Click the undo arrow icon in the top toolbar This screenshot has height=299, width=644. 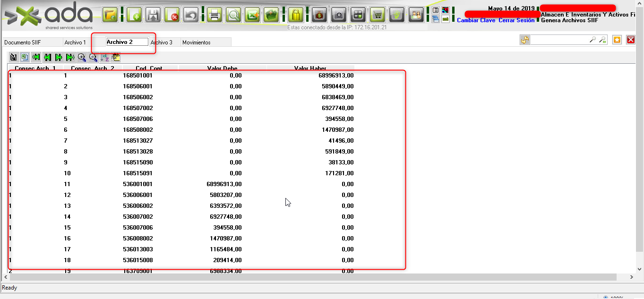[190, 15]
